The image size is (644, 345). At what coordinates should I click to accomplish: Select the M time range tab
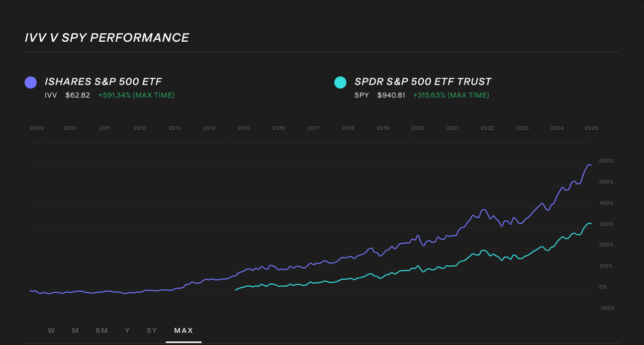click(x=75, y=330)
